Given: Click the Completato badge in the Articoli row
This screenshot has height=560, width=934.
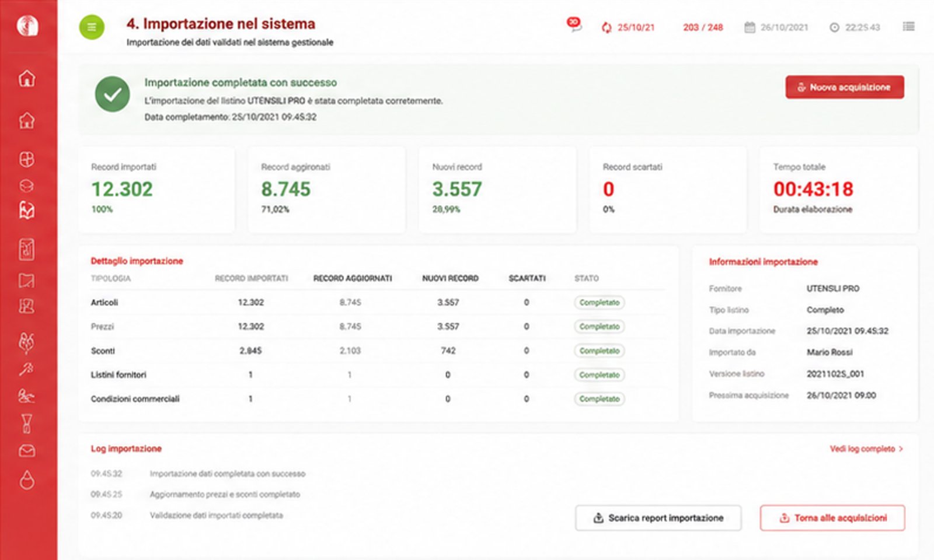Looking at the screenshot, I should [600, 303].
